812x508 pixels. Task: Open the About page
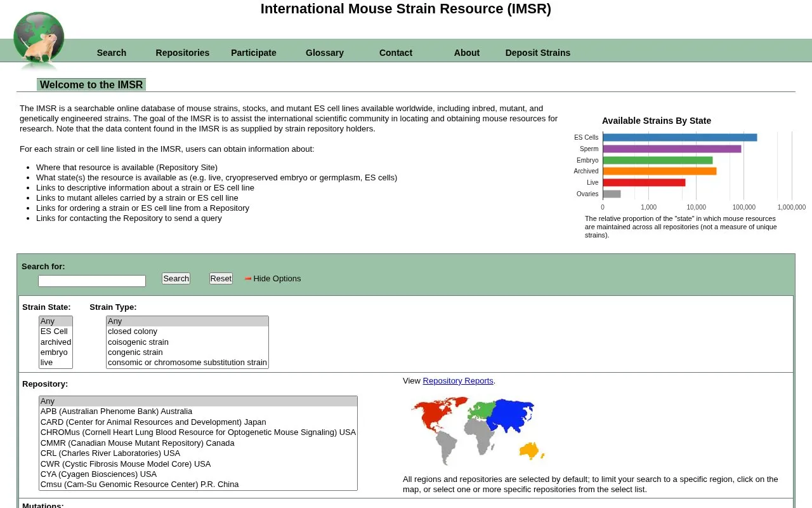pyautogui.click(x=467, y=53)
